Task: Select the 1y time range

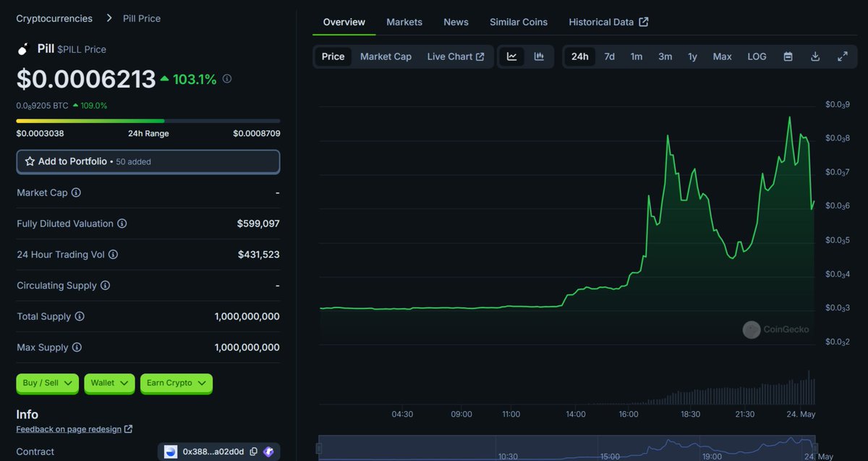Action: [x=692, y=56]
